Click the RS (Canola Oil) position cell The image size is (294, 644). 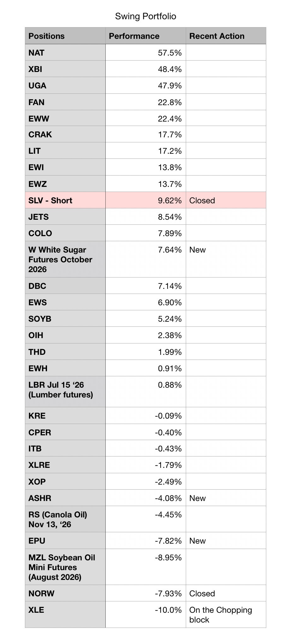pyautogui.click(x=65, y=519)
